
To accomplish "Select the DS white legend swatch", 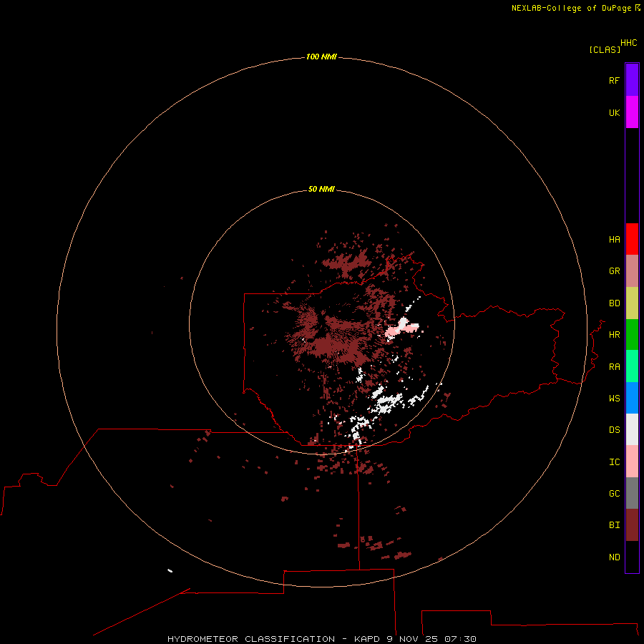I will (x=632, y=429).
